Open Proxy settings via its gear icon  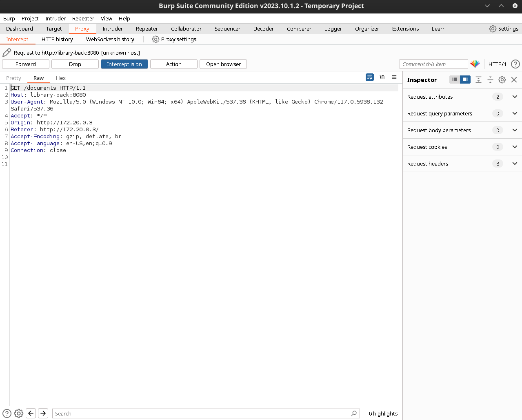(x=155, y=39)
